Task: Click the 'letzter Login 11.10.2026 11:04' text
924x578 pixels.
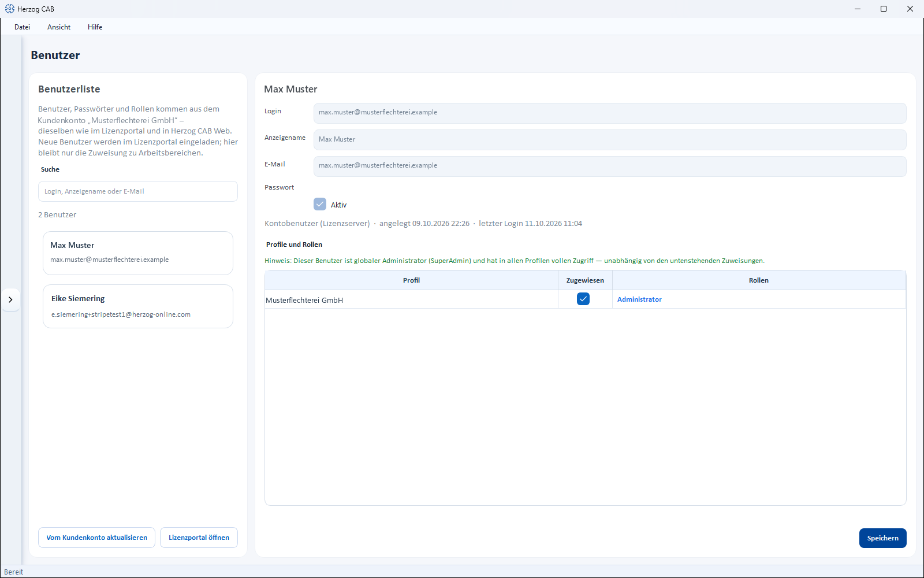Action: (530, 224)
